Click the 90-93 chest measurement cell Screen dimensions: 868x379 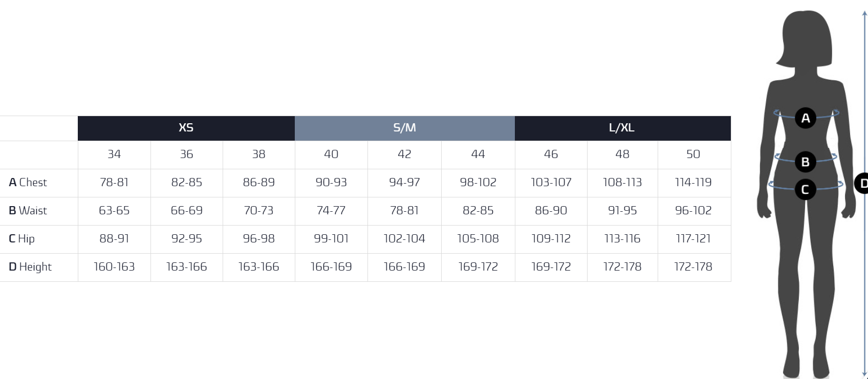[x=331, y=183]
